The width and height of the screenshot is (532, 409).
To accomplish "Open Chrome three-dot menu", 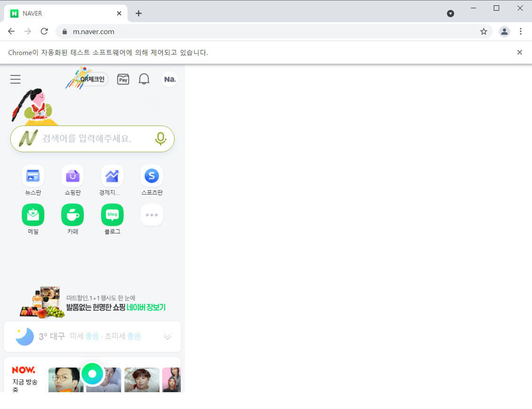I will coord(521,31).
